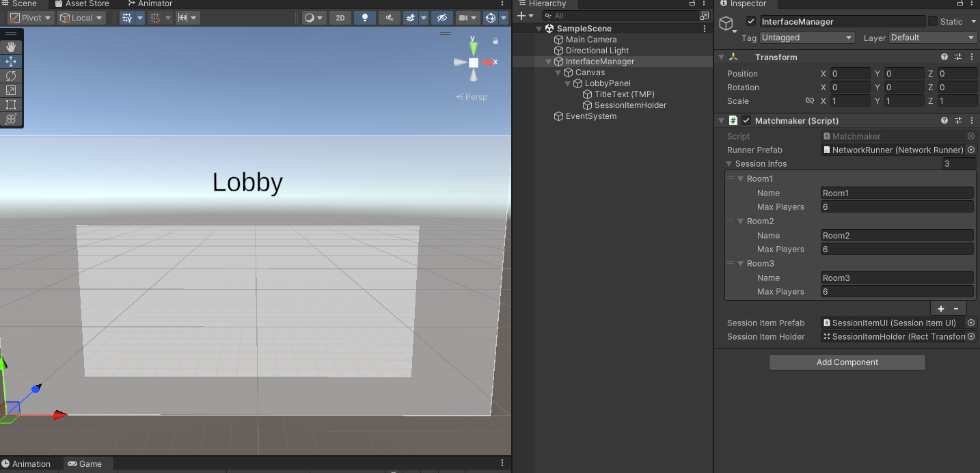Select the Rotate tool
Viewport: 980px width, 473px height.
(11, 75)
